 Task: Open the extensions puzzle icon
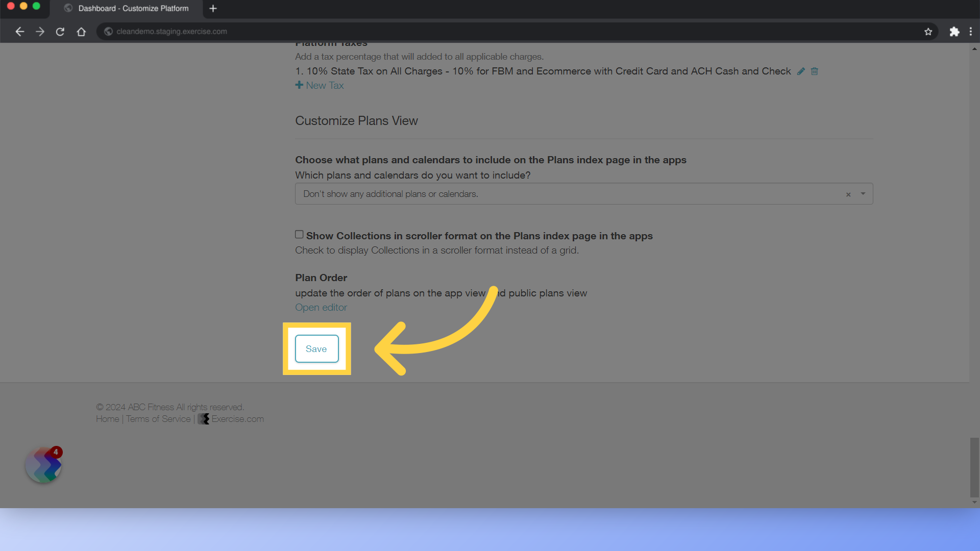coord(954,32)
